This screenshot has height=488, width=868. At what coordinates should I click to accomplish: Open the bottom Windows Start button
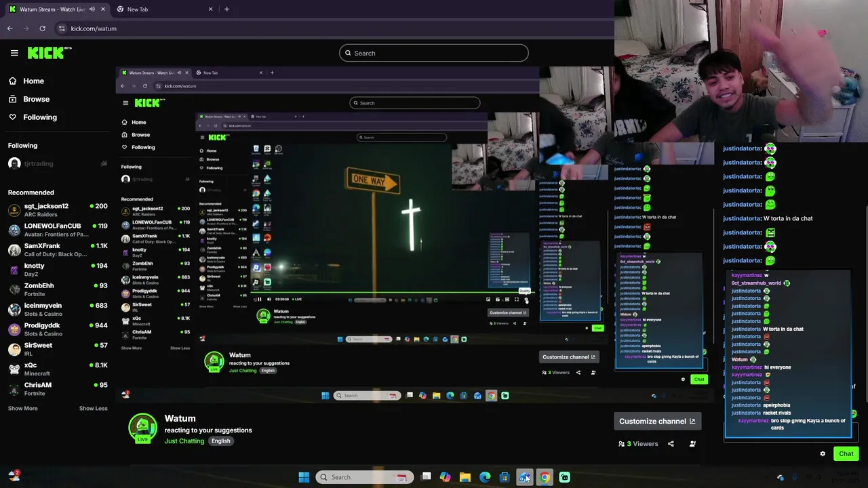(304, 477)
